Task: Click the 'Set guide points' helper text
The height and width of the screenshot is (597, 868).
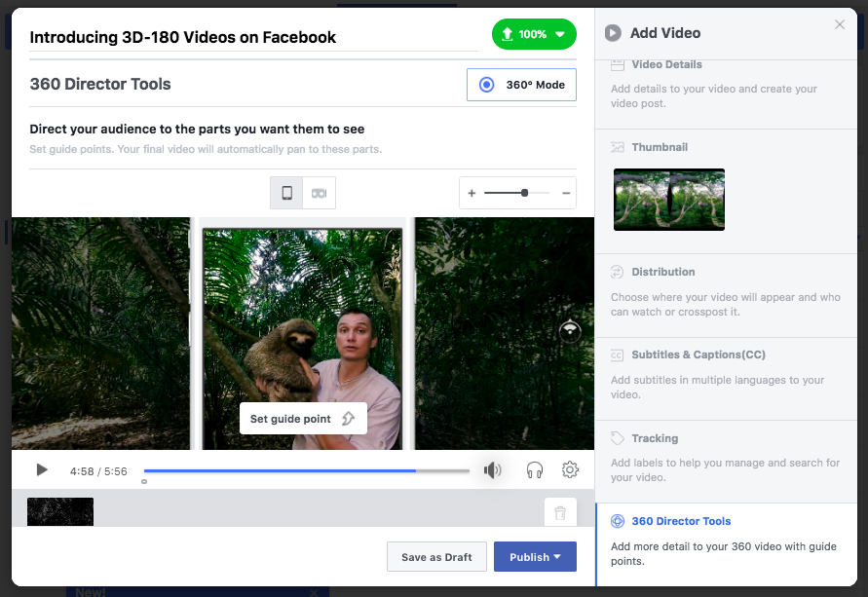Action: click(206, 149)
